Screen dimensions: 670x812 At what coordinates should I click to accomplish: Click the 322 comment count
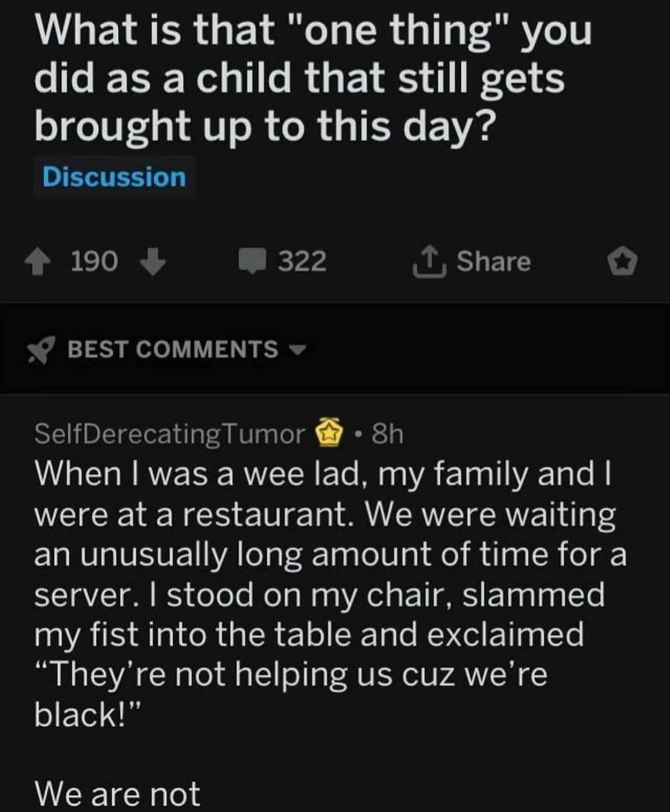click(302, 262)
